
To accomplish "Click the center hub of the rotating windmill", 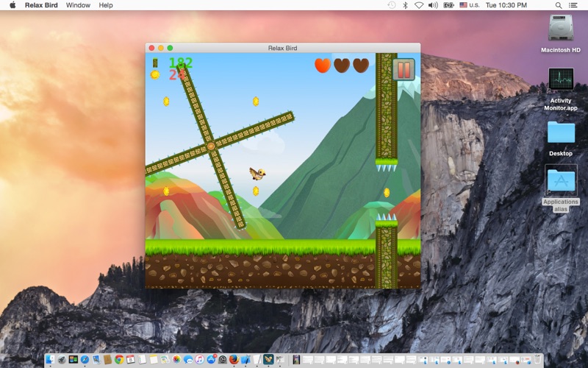I will tap(211, 146).
